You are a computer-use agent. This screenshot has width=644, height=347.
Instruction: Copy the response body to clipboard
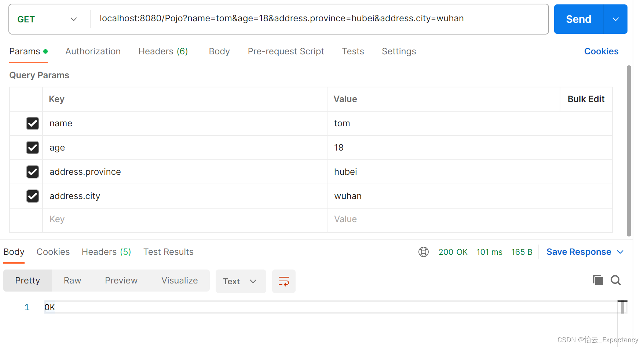click(598, 280)
